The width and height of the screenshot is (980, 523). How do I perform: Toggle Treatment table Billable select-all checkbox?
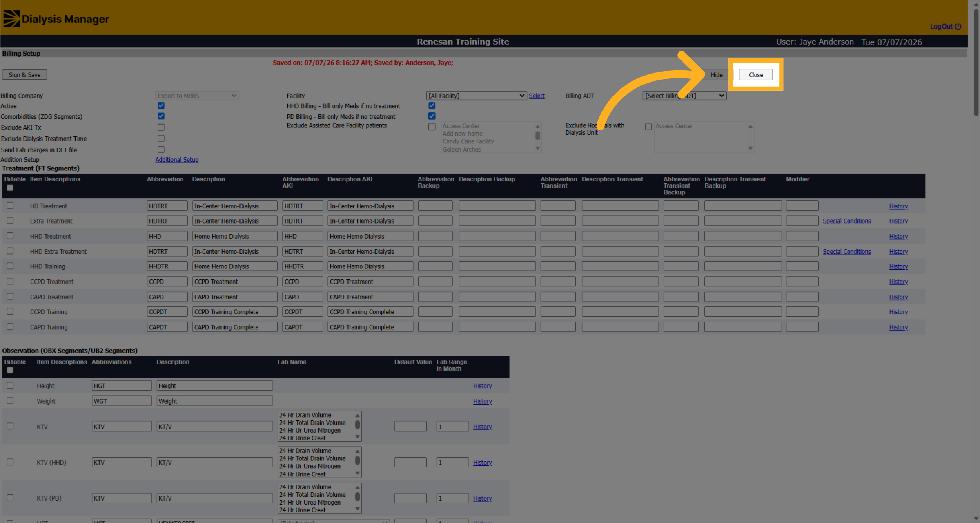10,188
